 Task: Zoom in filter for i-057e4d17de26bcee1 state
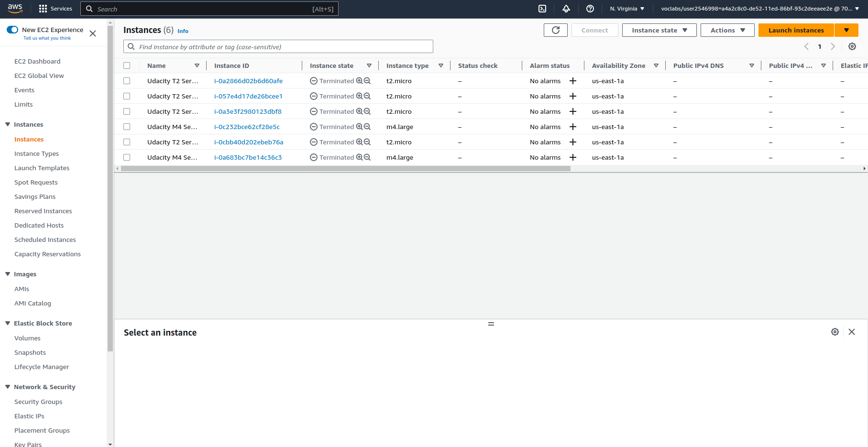pos(359,96)
